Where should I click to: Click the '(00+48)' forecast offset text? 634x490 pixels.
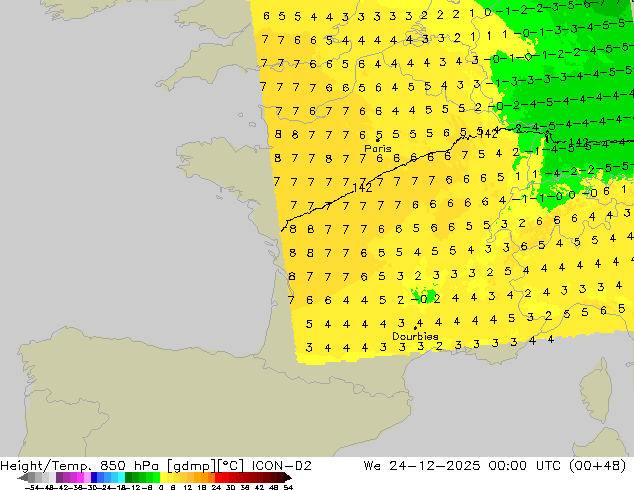pos(597,466)
